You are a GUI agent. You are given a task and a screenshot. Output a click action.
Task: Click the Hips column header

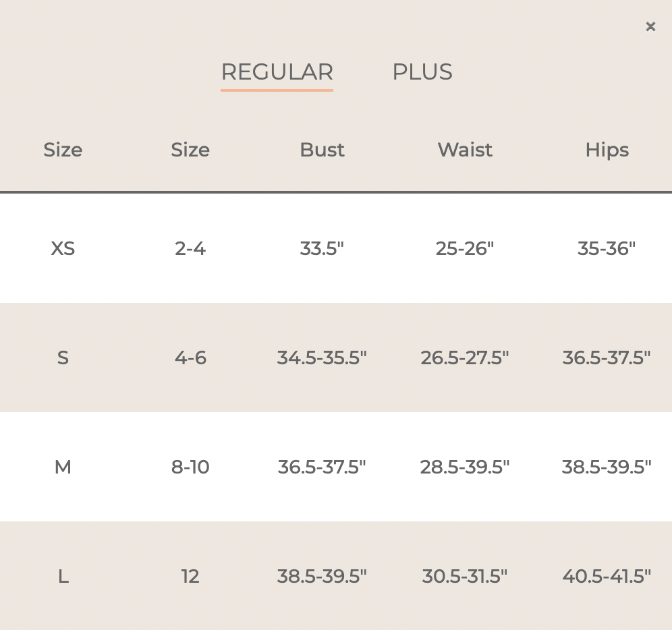click(x=607, y=150)
